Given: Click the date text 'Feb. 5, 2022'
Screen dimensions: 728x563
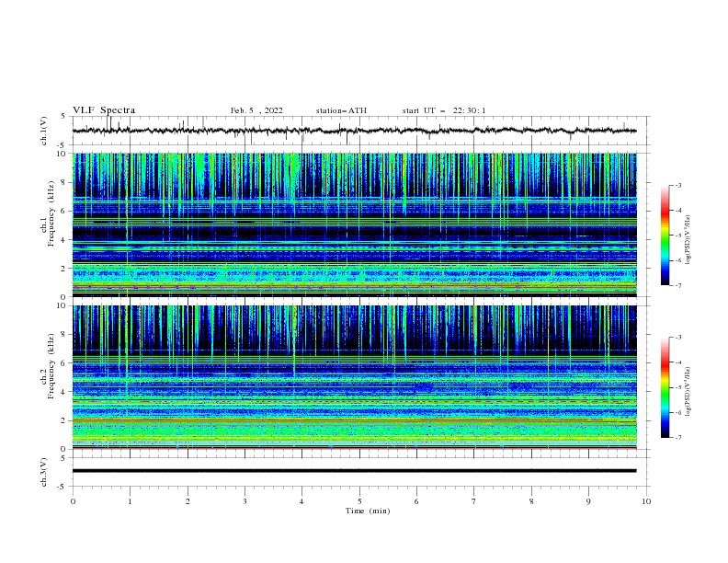Looking at the screenshot, I should [256, 110].
